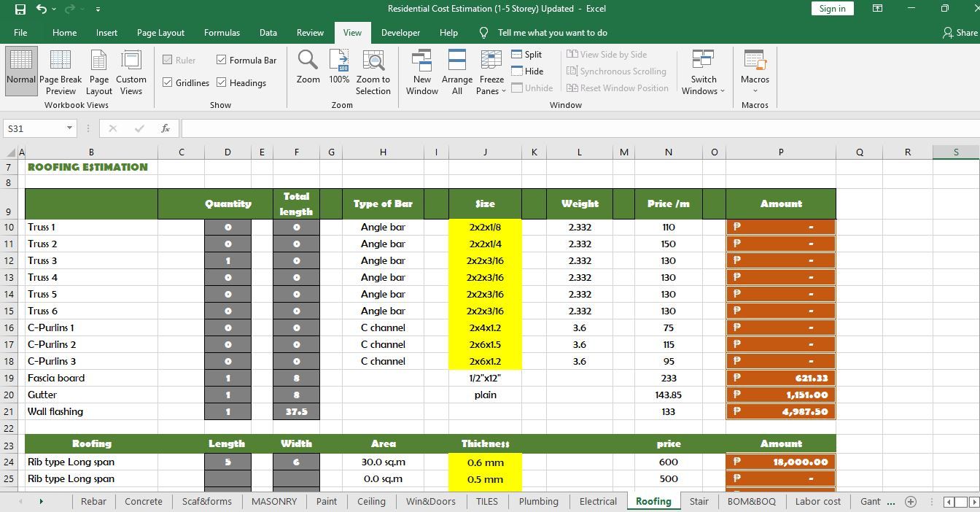Click the Sign in button
Screen dimensions: 980x512
coord(832,9)
